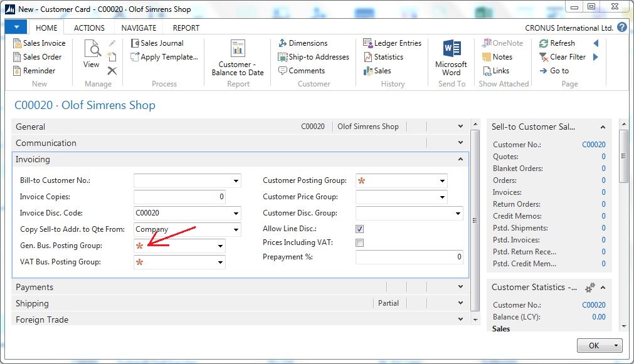Go to next record arrow
The image size is (634, 364).
pos(596,56)
